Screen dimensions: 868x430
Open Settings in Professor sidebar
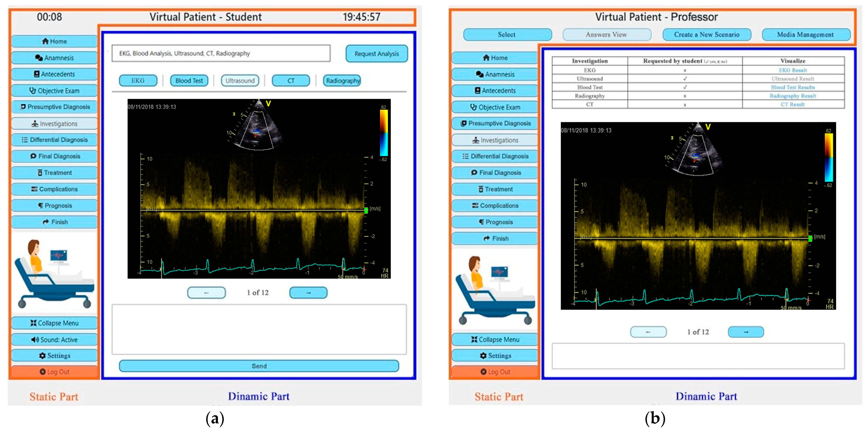click(x=495, y=355)
